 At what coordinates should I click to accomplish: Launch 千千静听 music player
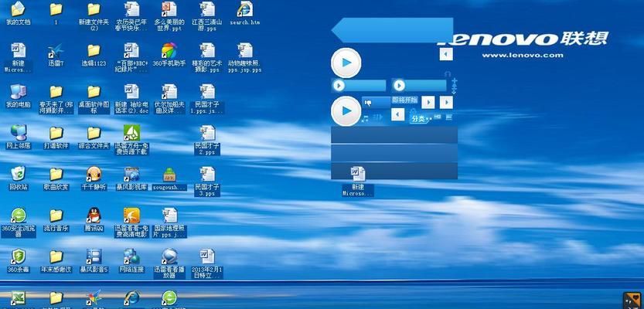(x=94, y=174)
